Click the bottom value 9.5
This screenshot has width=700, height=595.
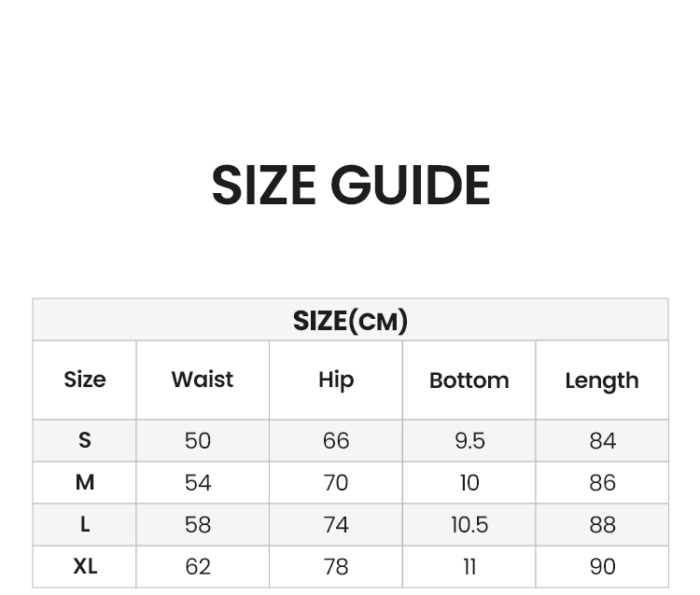469,441
